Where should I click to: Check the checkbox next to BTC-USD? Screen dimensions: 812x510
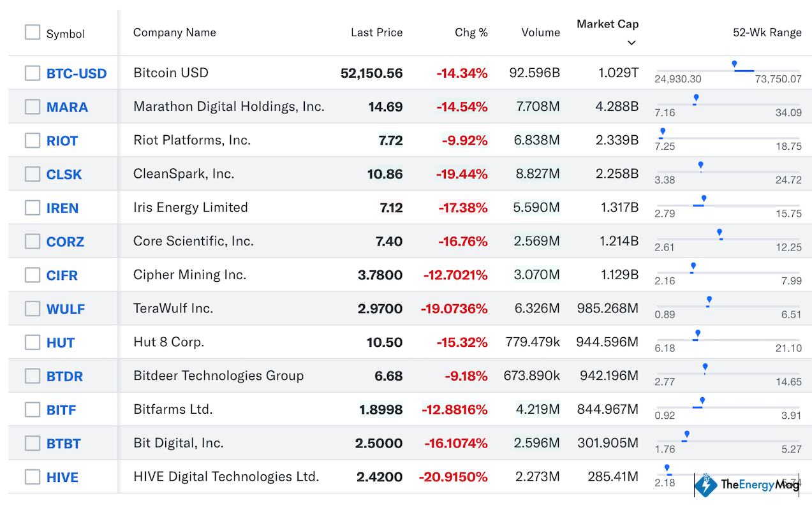click(x=33, y=73)
